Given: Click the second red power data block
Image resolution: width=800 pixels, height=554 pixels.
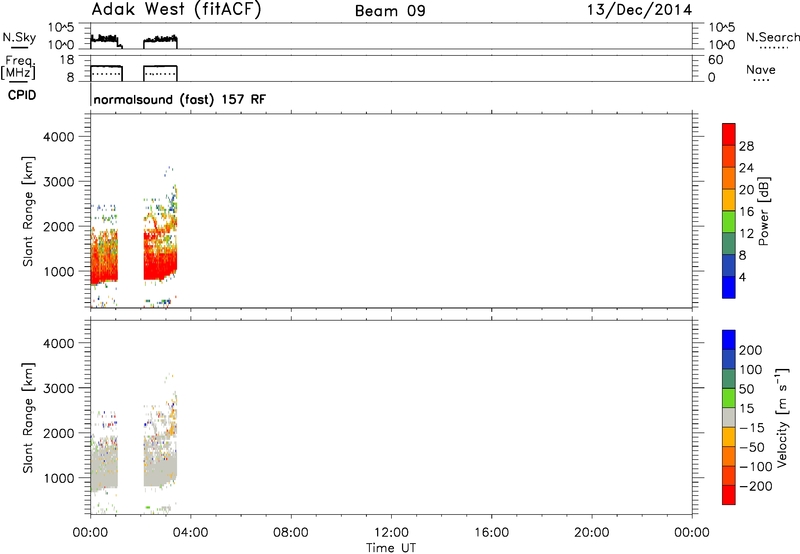Looking at the screenshot, I should (160, 255).
